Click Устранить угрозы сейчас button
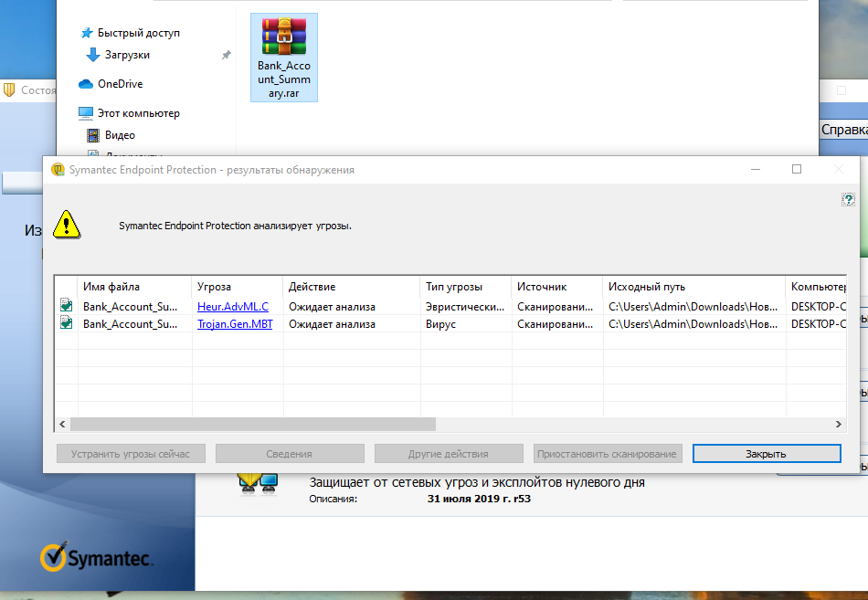The height and width of the screenshot is (600, 868). 131,454
